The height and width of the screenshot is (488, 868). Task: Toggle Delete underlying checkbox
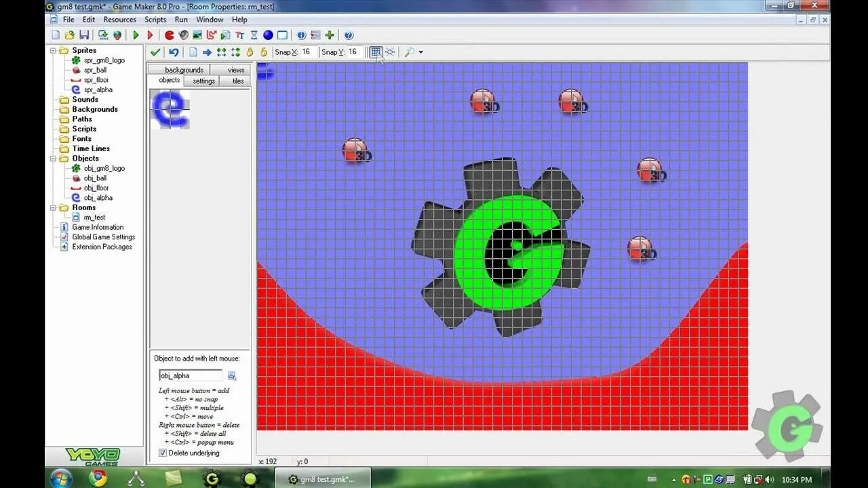click(163, 453)
